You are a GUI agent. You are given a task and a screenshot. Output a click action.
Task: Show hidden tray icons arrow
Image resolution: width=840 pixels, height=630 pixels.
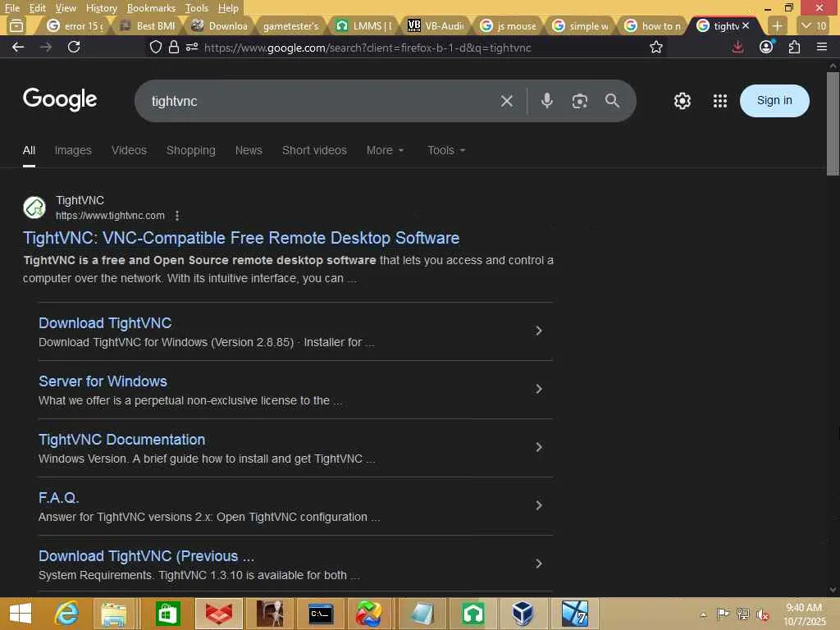[x=703, y=614]
